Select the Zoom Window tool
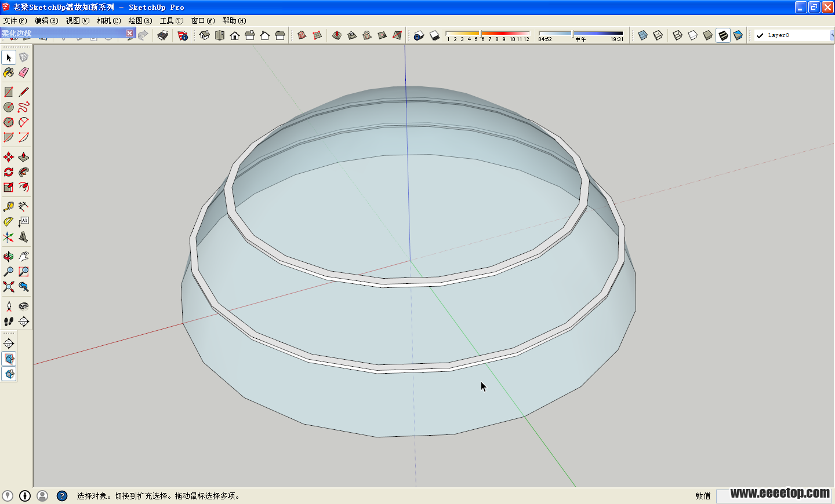Screen dimensions: 835x504 click(x=24, y=272)
